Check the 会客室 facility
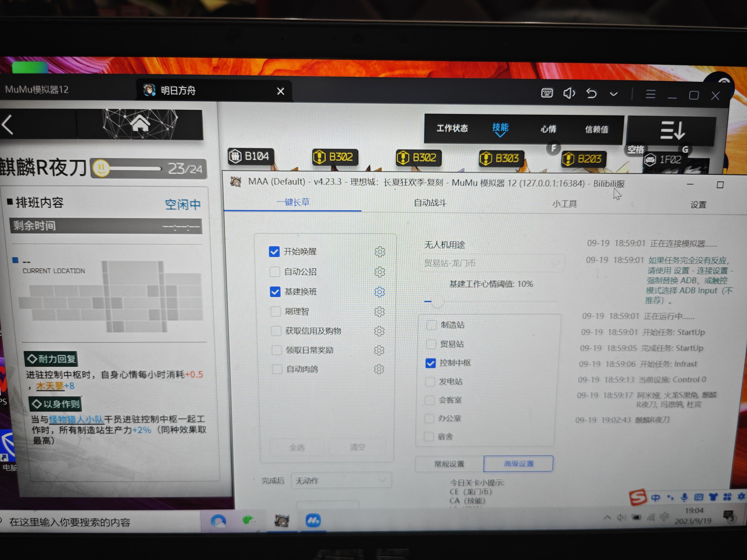This screenshot has height=560, width=747. pyautogui.click(x=429, y=400)
